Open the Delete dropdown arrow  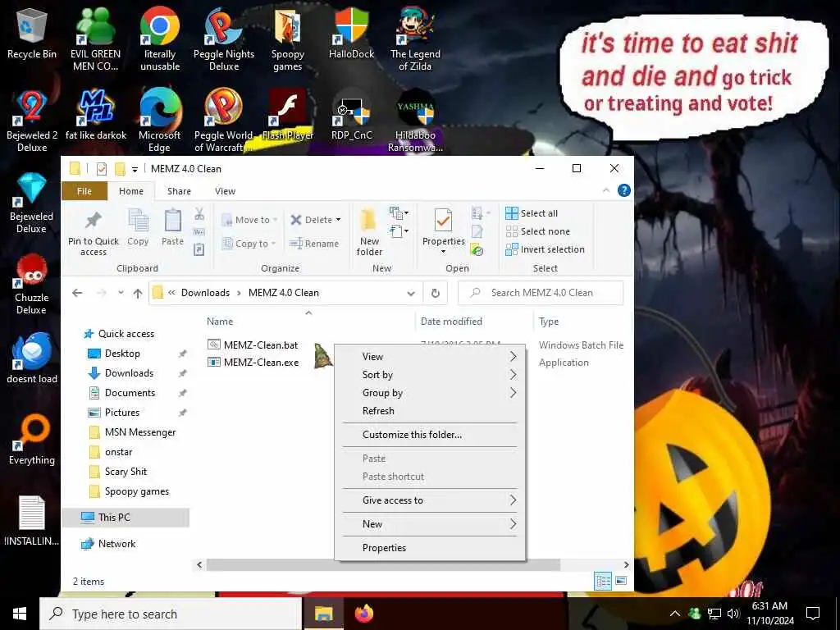[x=338, y=220]
